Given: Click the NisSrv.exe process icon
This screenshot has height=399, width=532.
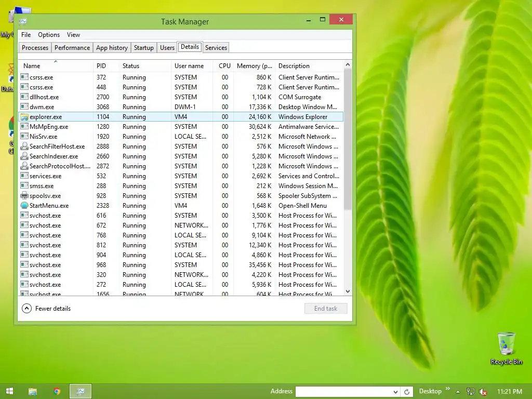Looking at the screenshot, I should pos(24,137).
